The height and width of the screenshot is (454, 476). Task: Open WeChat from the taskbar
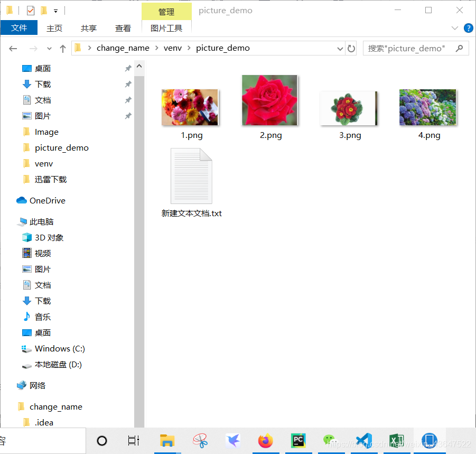point(330,441)
